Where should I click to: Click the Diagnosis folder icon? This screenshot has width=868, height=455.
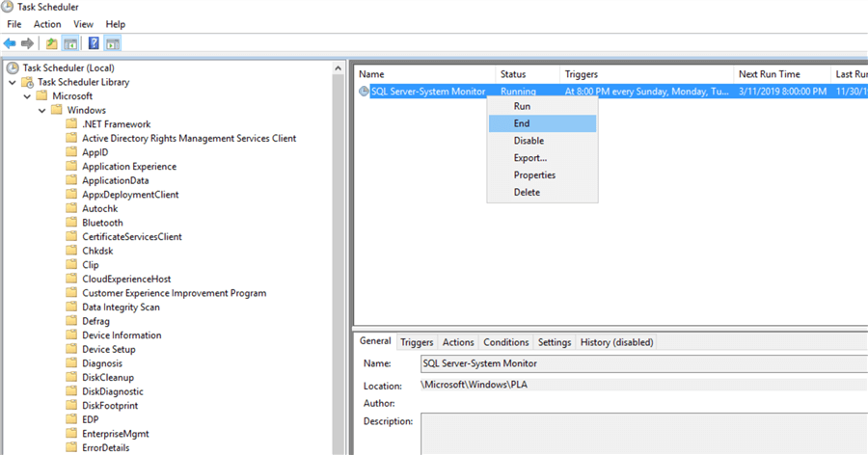71,363
